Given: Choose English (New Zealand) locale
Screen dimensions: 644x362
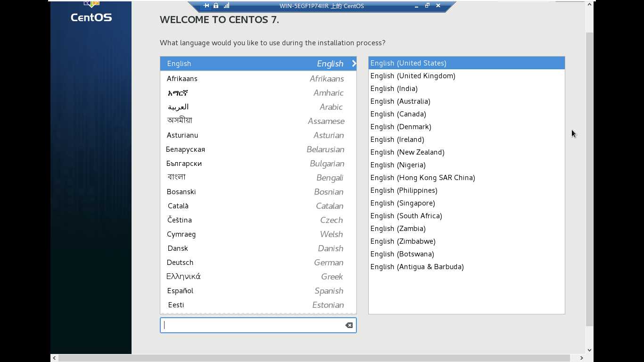Looking at the screenshot, I should 467,152.
